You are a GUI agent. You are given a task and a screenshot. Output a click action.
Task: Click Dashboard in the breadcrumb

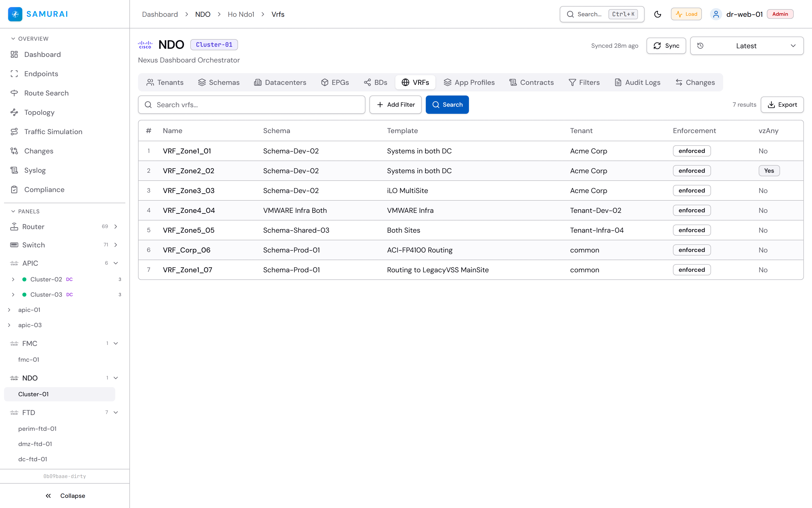coord(160,14)
